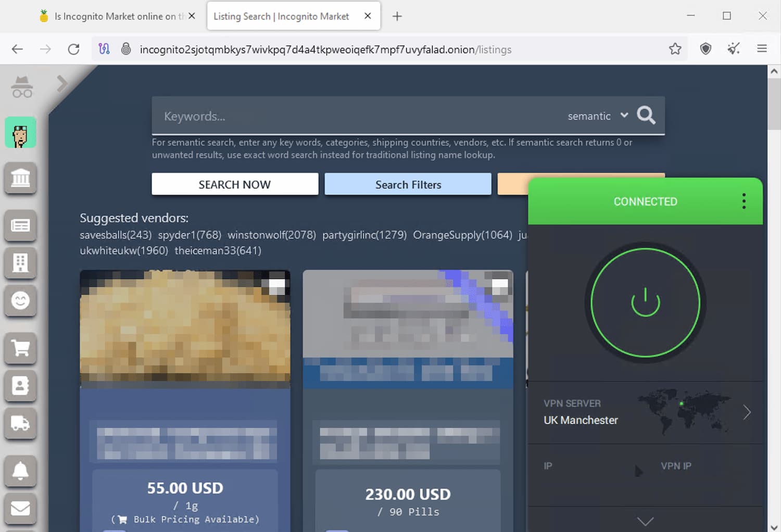
Task: Open the semantic search mode dropdown
Action: pyautogui.click(x=598, y=116)
